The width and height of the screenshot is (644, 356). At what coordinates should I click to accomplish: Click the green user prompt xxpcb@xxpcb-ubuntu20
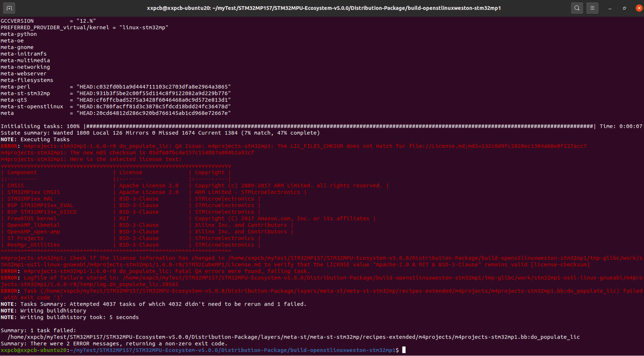point(33,350)
